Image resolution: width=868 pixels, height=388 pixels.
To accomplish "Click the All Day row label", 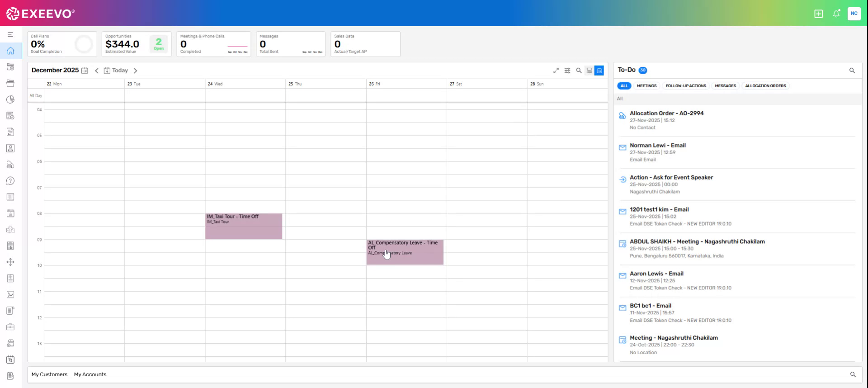I will (36, 96).
